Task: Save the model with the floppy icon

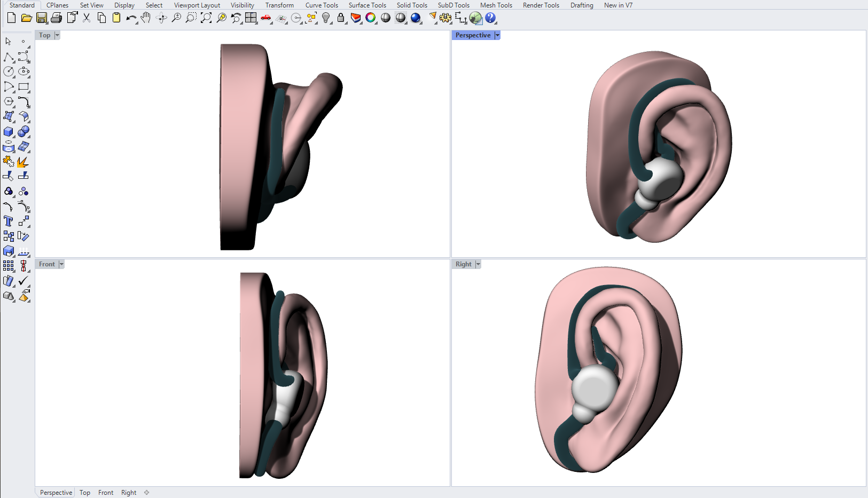Action: [x=41, y=18]
